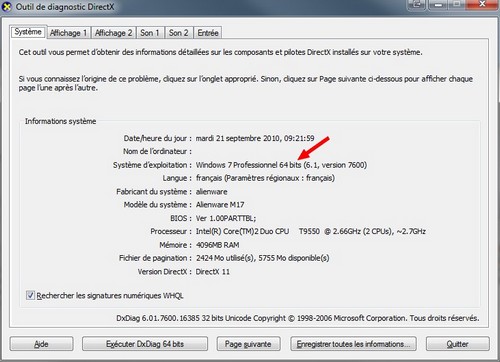Go to Page suivante
This screenshot has width=500, height=362.
click(x=248, y=344)
